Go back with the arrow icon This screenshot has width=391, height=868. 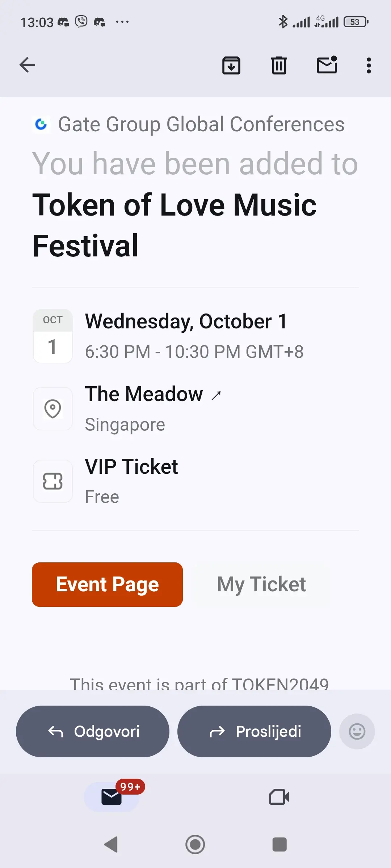[x=27, y=65]
